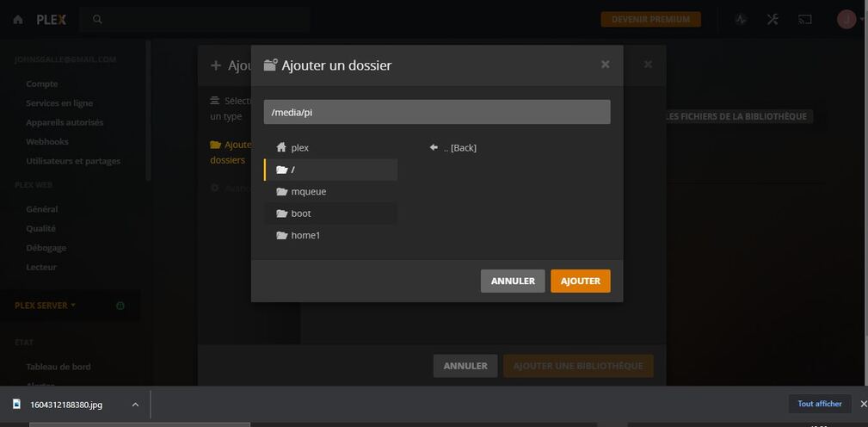Viewport: 868px width, 427px height.
Task: Click the Sélectionner un type step
Action: pyautogui.click(x=231, y=108)
